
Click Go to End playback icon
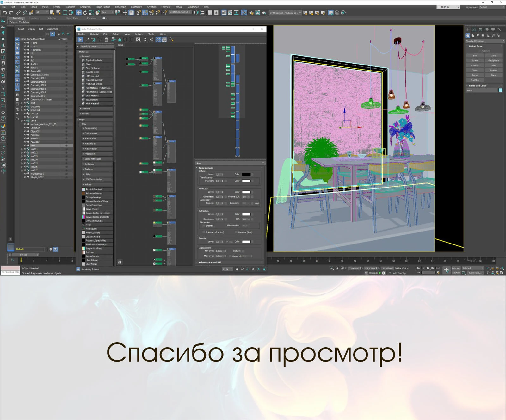438,268
